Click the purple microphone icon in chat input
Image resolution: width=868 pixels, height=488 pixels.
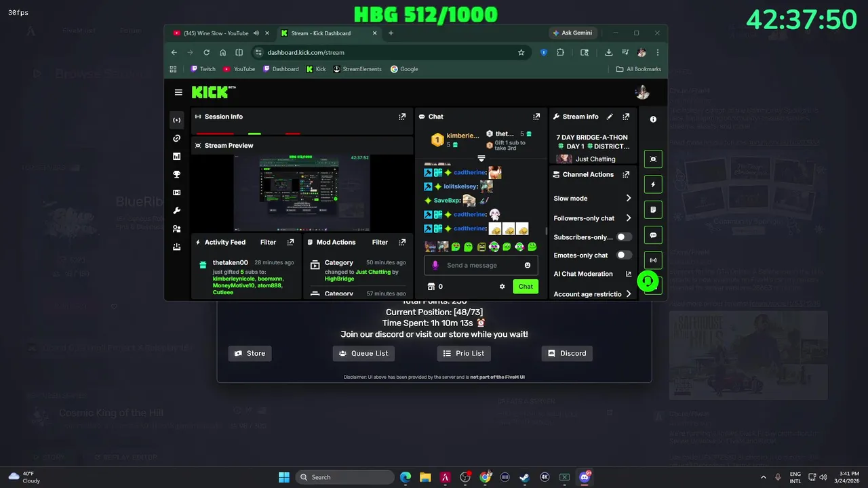pyautogui.click(x=435, y=265)
